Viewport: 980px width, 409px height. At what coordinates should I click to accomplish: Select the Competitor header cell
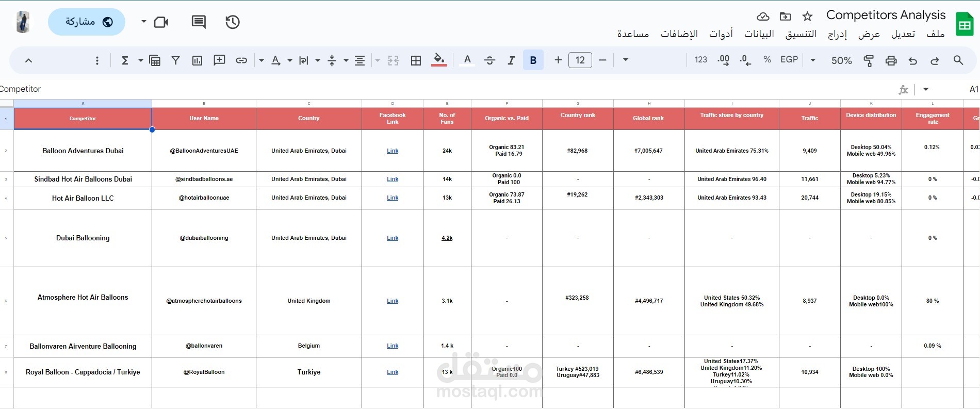(x=83, y=119)
